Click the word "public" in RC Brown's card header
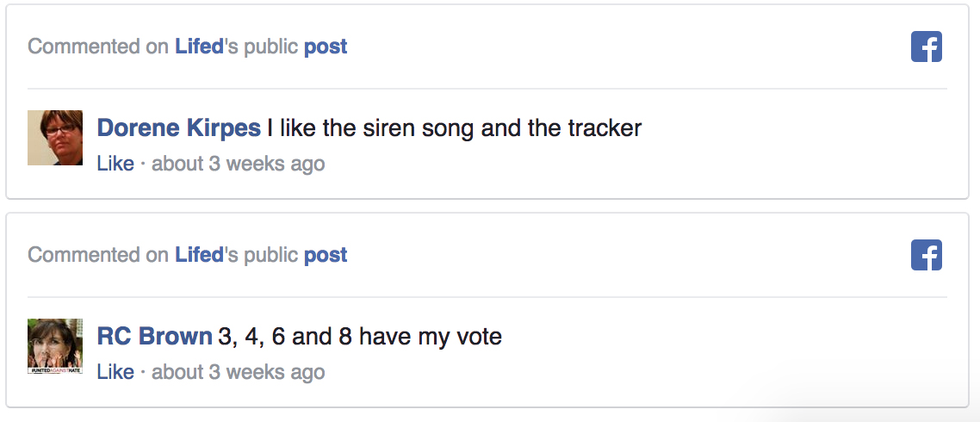The width and height of the screenshot is (980, 422). [x=270, y=255]
